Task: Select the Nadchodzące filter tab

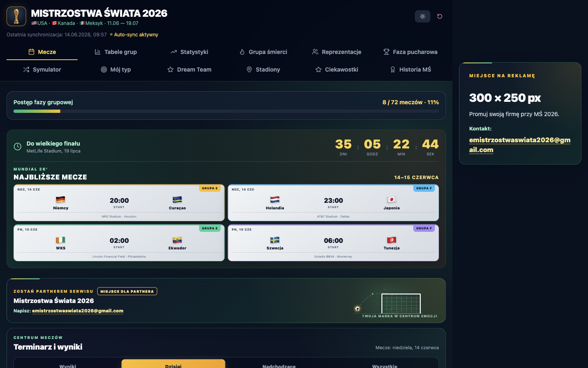Action: click(x=279, y=366)
